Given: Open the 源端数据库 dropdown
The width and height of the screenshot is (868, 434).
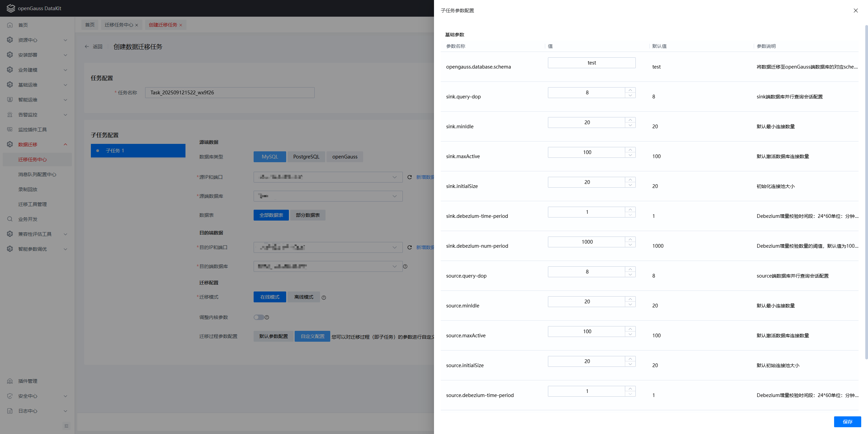Looking at the screenshot, I should tap(328, 196).
